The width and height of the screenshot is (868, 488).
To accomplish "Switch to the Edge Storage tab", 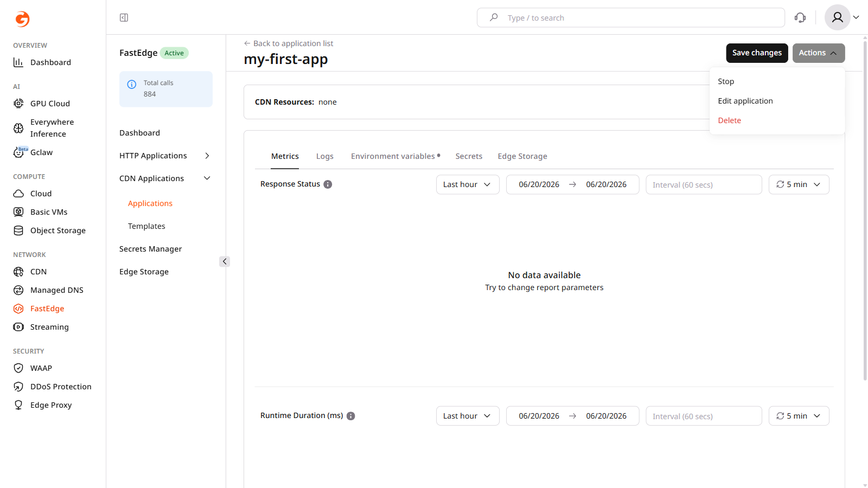I will coord(522,156).
